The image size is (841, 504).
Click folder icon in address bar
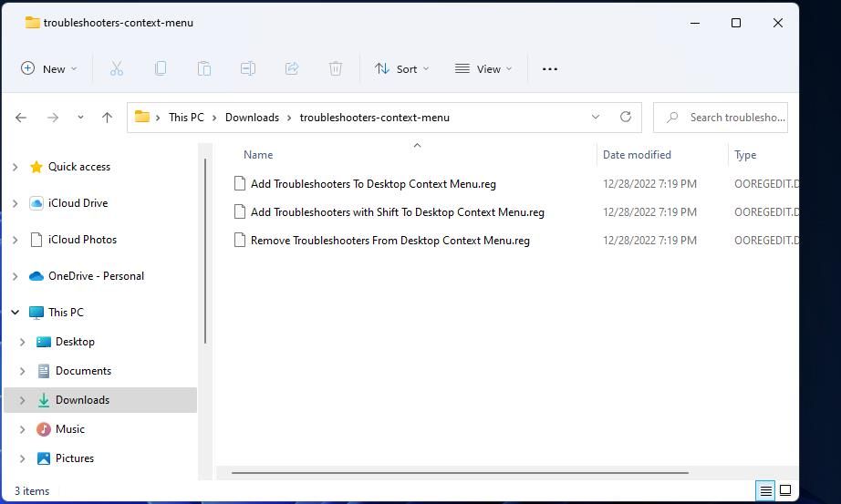tap(142, 117)
